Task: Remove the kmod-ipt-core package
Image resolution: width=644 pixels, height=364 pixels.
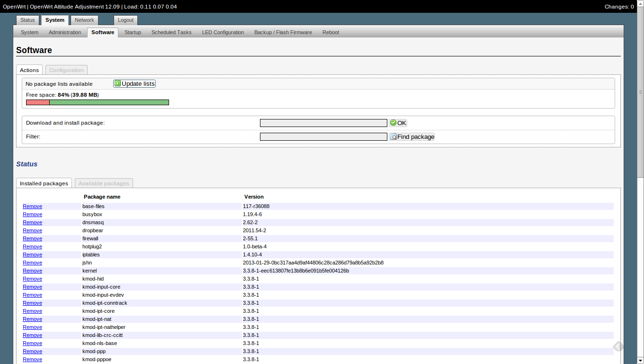Action: click(32, 311)
